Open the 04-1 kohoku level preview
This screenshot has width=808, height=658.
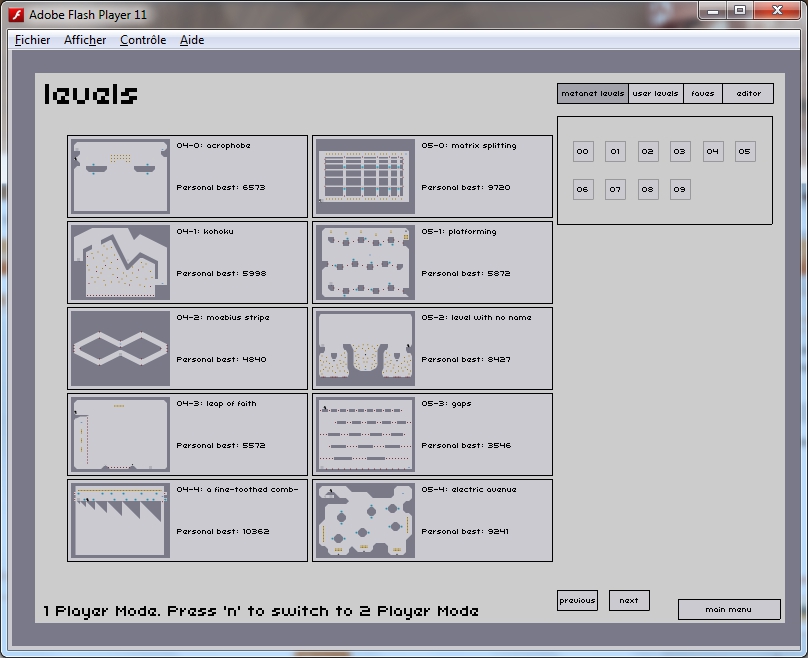[120, 262]
